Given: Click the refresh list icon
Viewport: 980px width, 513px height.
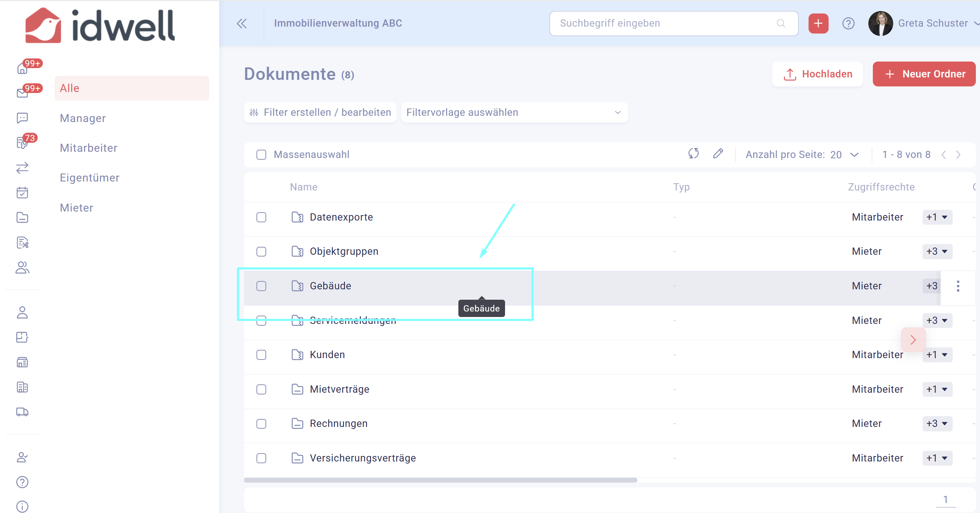Looking at the screenshot, I should pos(693,154).
